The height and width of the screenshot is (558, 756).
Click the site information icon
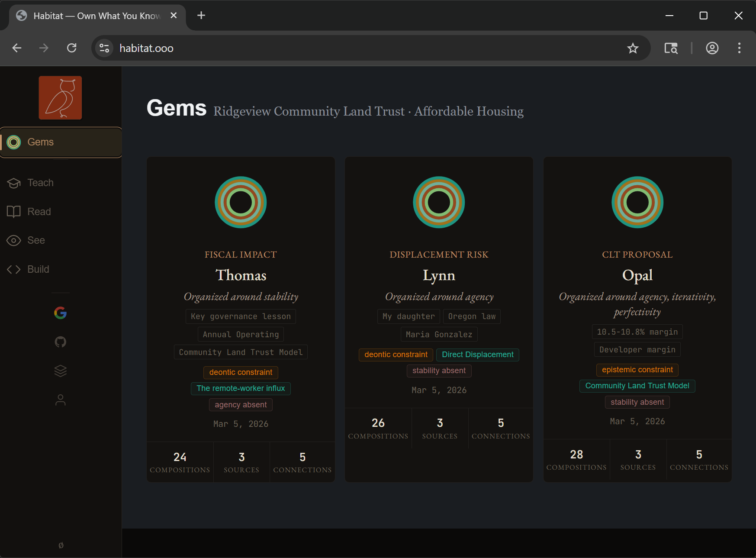[x=104, y=48]
